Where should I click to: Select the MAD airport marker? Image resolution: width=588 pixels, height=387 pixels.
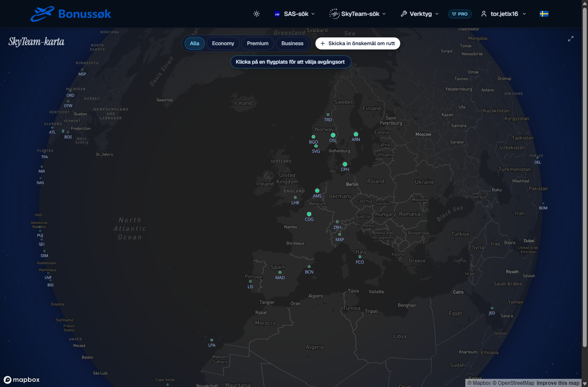point(280,272)
